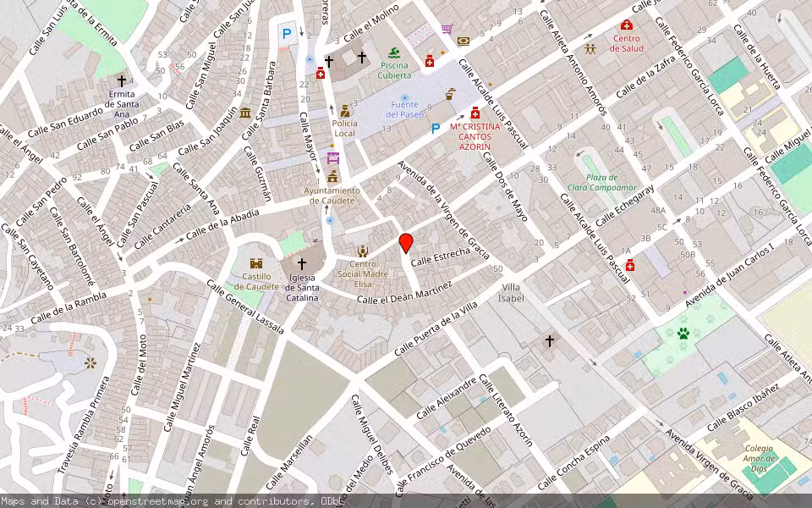Image resolution: width=812 pixels, height=508 pixels.
Task: Click the Iglesia de Santa Catalina cross icon
Action: click(x=302, y=263)
